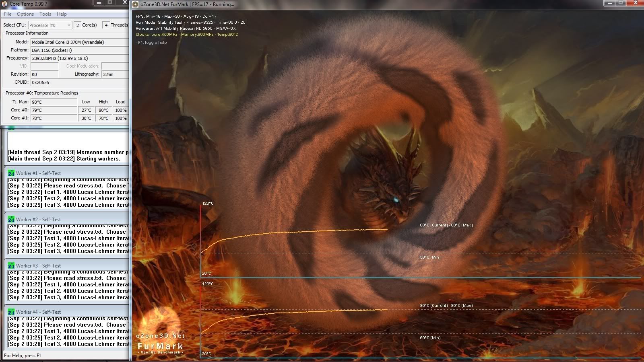
Task: Click the 'Run Mode: Stability Test' line
Action: (x=190, y=23)
